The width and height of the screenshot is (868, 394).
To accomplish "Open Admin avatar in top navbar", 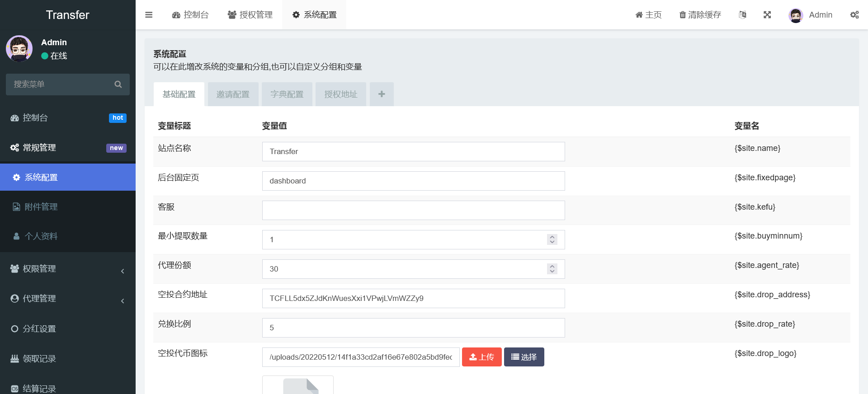I will tap(796, 15).
